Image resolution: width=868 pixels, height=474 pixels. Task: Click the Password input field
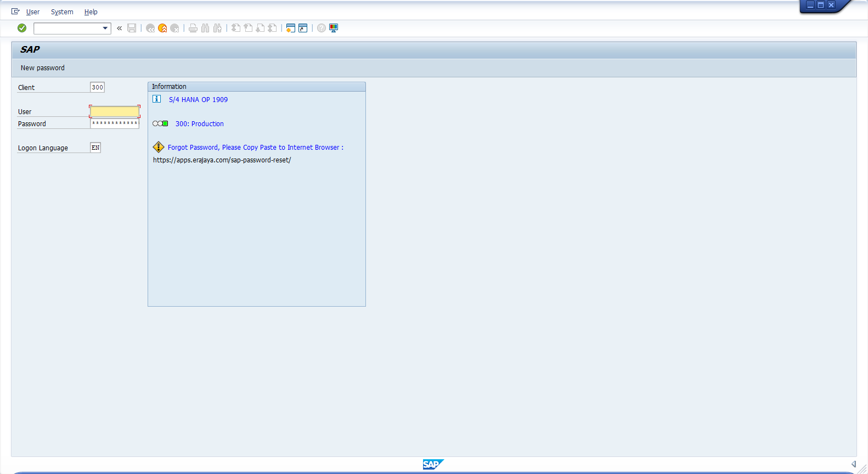pyautogui.click(x=115, y=123)
